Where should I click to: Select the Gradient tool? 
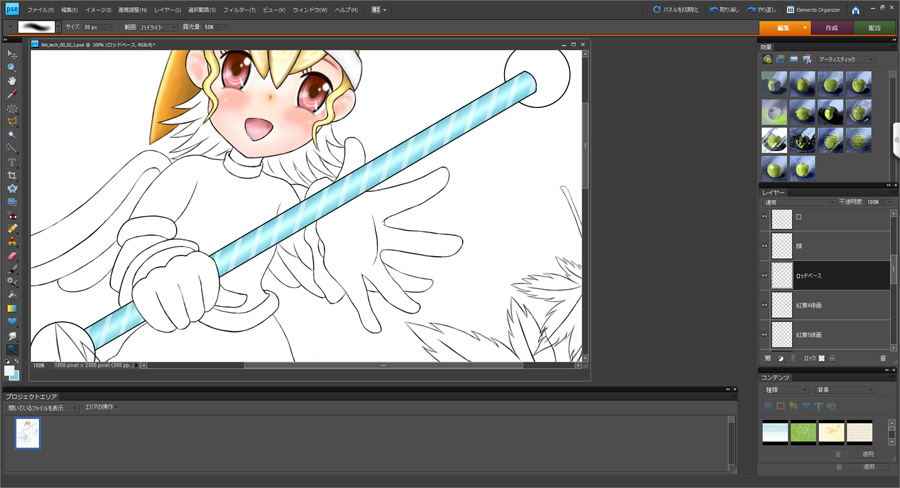click(x=12, y=309)
